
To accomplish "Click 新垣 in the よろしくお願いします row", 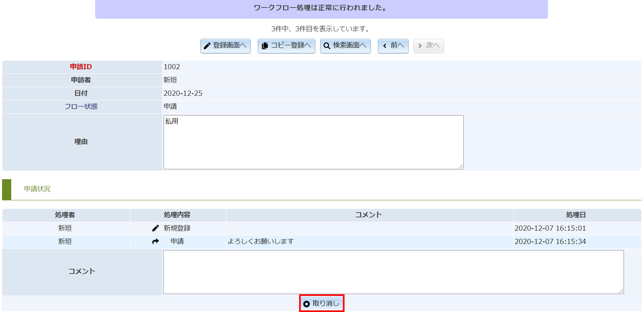I will pyautogui.click(x=65, y=241).
